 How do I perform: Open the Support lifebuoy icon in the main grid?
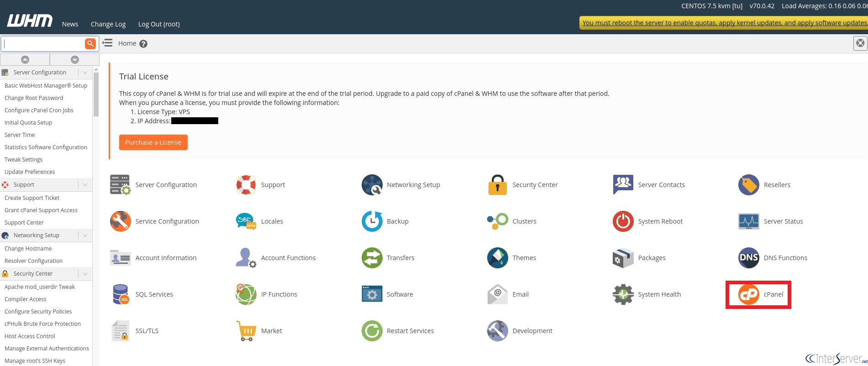pos(246,185)
